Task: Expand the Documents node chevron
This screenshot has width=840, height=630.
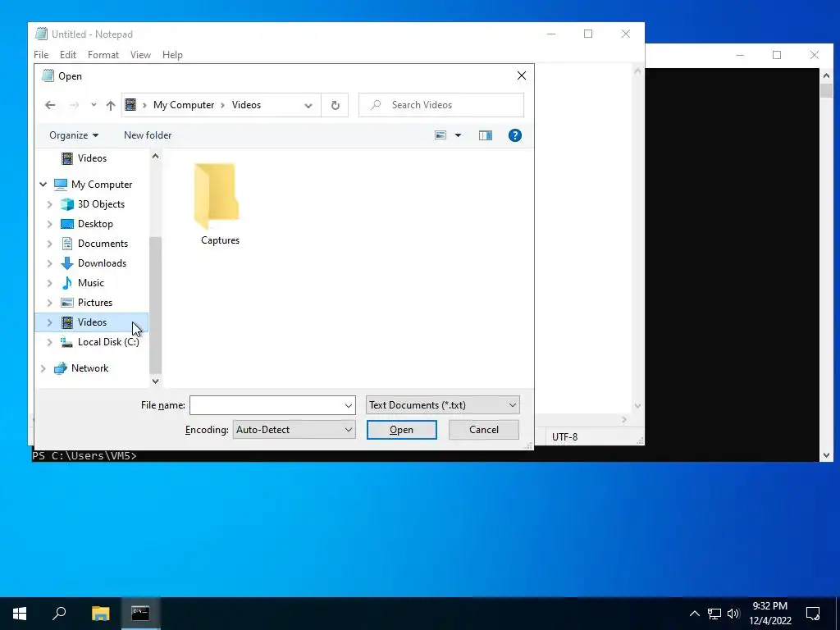Action: (49, 244)
